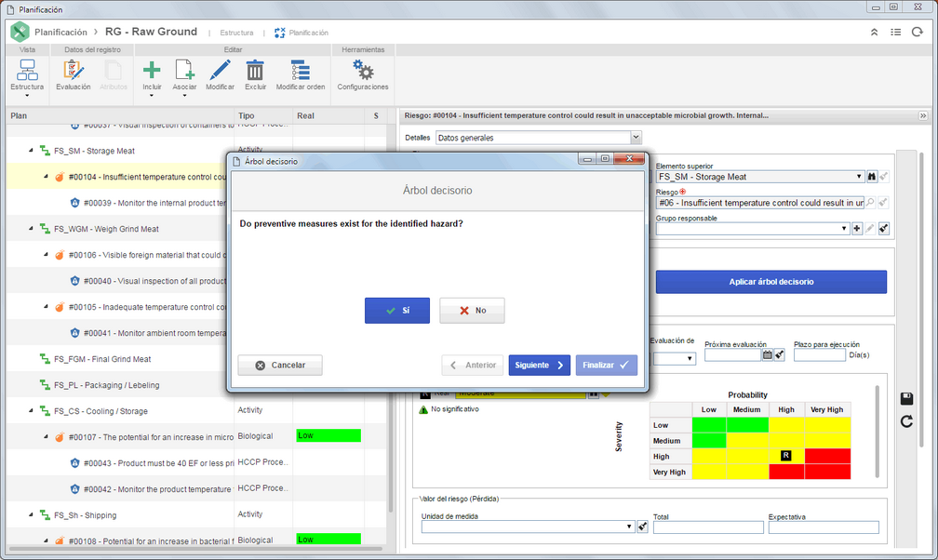938x560 pixels.
Task: Collapse the FS_WGM - Weigh Grind Meat node
Action: pyautogui.click(x=31, y=229)
